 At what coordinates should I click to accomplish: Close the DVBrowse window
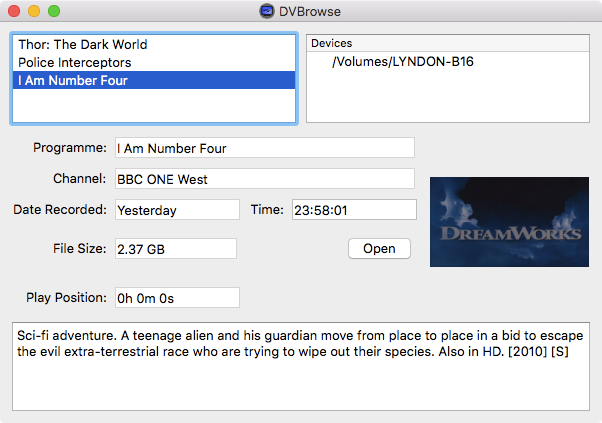14,11
